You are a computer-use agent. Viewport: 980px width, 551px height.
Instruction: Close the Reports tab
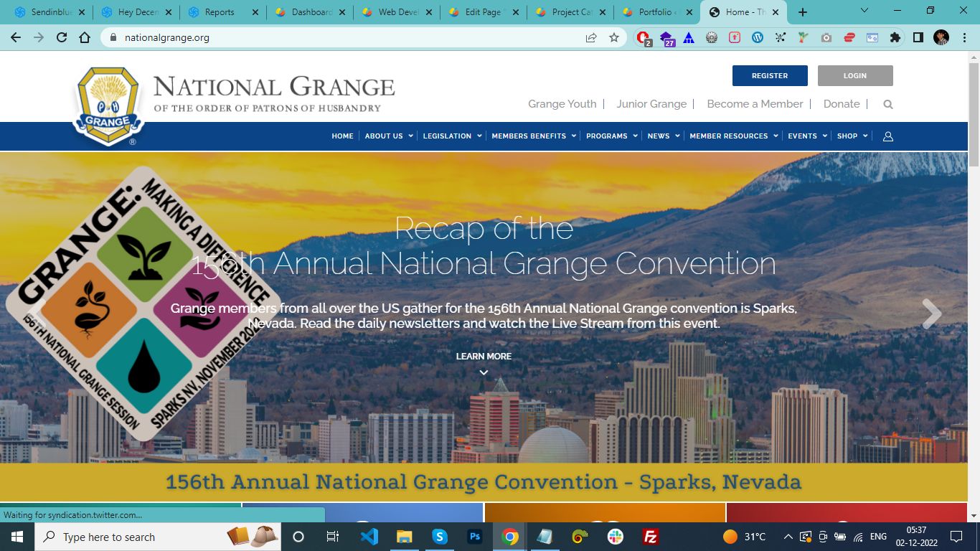click(255, 12)
